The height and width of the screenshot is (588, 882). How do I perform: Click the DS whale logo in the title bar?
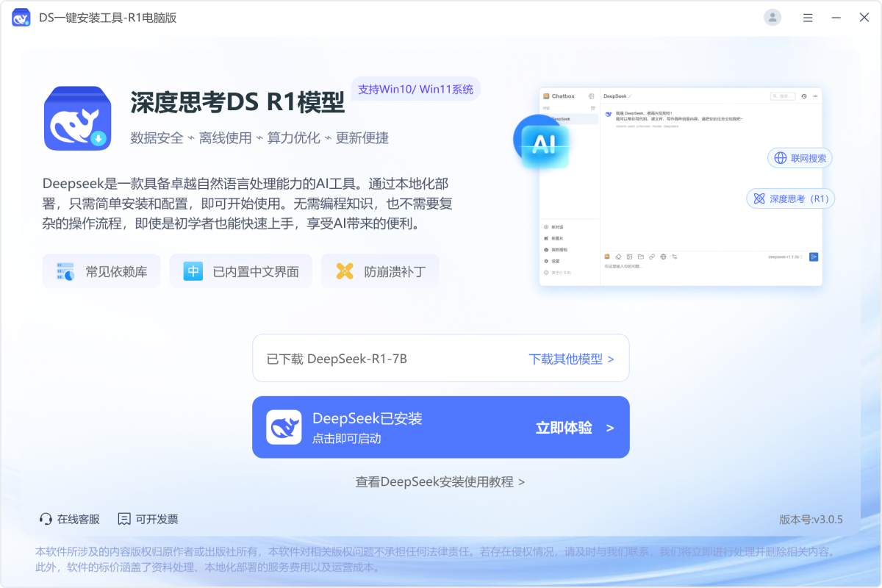coord(21,18)
